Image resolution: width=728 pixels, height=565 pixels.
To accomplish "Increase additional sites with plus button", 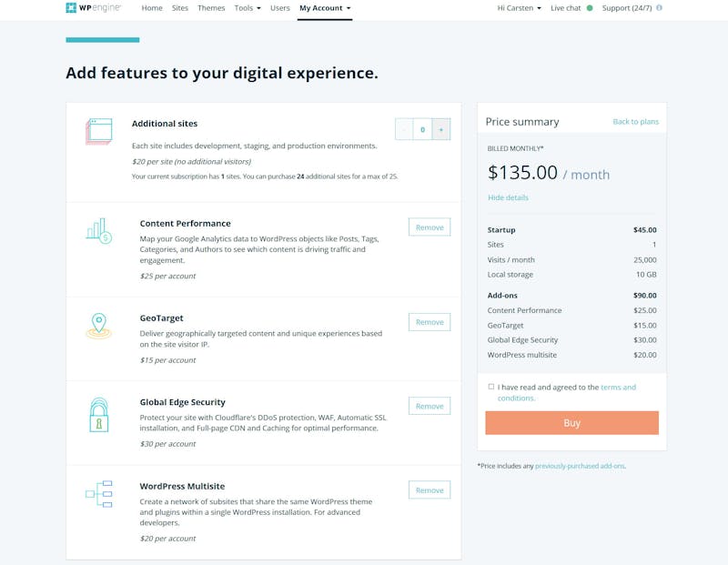I will (441, 129).
